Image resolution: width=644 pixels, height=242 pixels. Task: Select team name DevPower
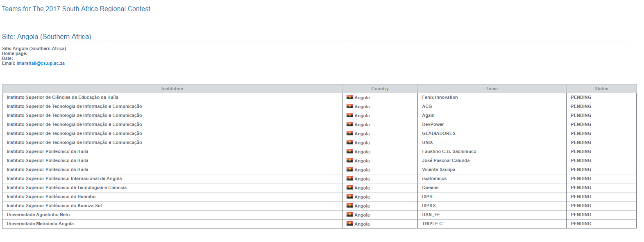(433, 124)
